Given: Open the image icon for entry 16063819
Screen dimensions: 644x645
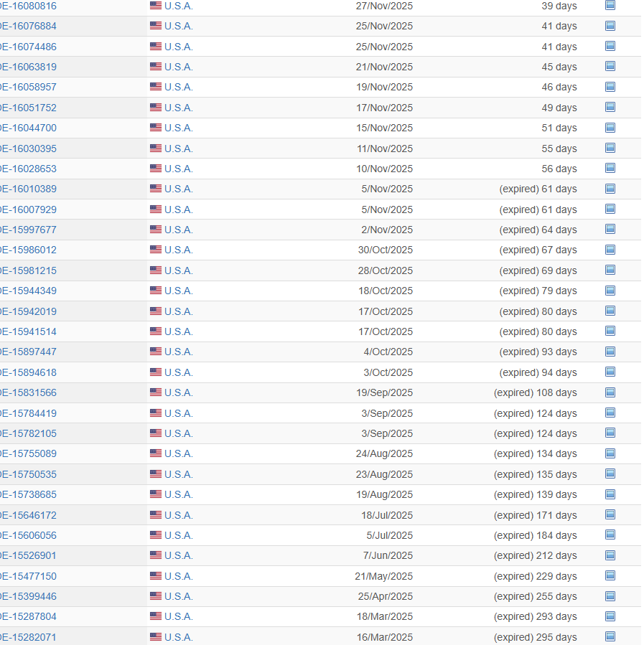Looking at the screenshot, I should (610, 66).
